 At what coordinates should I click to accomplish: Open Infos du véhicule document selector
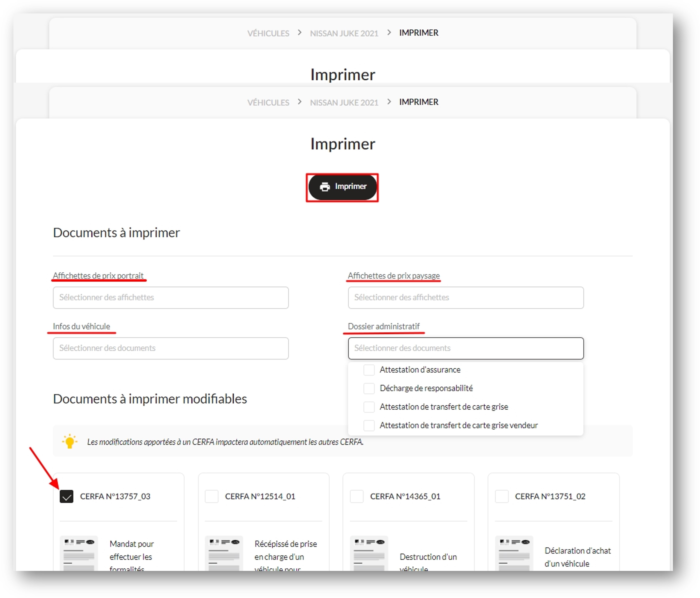click(171, 348)
